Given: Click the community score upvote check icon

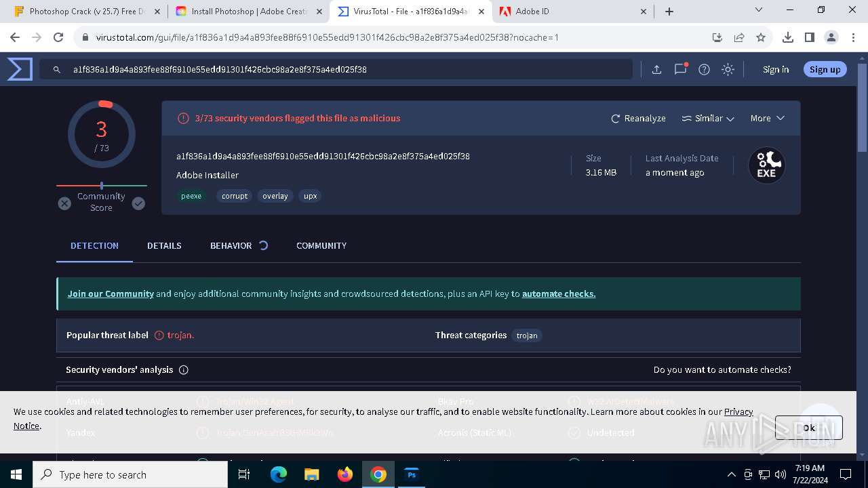Looking at the screenshot, I should point(138,203).
